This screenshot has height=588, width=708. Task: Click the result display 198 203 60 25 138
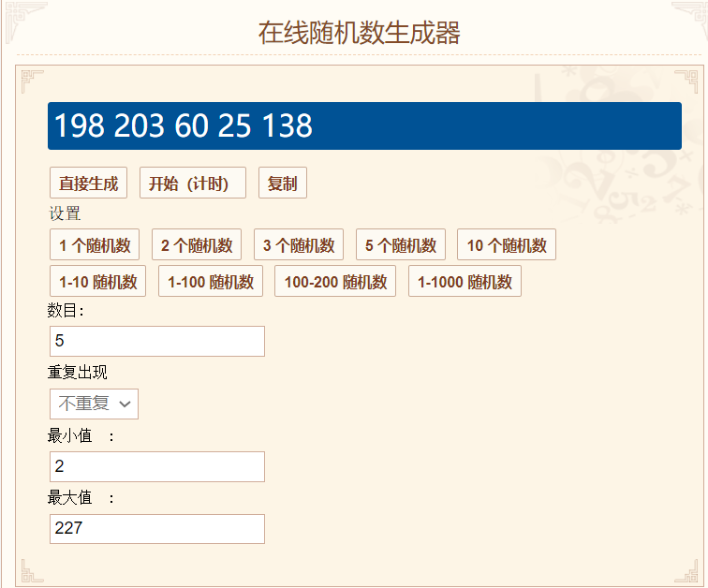(364, 125)
